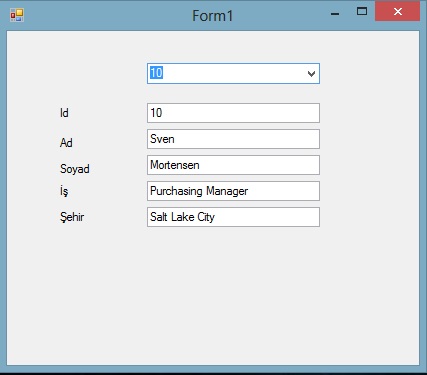
Task: Click the Şehir label
Action: click(72, 217)
